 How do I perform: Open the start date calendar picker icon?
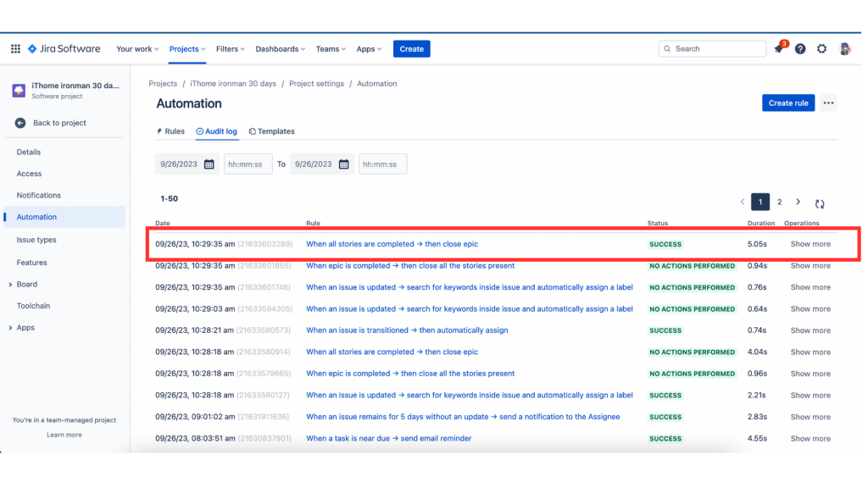(209, 164)
